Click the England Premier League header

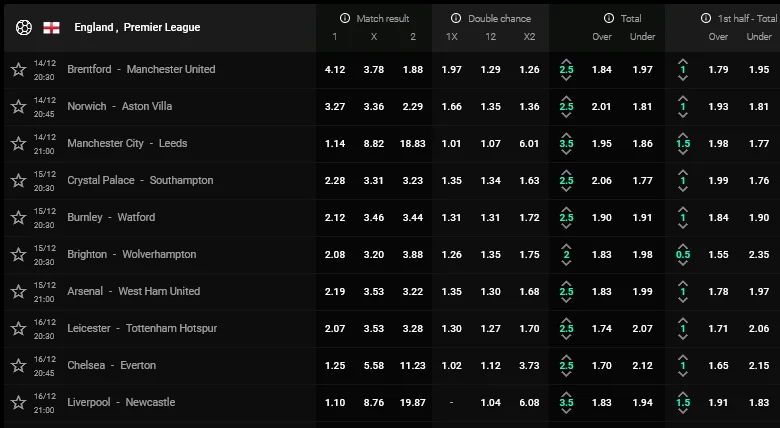pyautogui.click(x=137, y=27)
